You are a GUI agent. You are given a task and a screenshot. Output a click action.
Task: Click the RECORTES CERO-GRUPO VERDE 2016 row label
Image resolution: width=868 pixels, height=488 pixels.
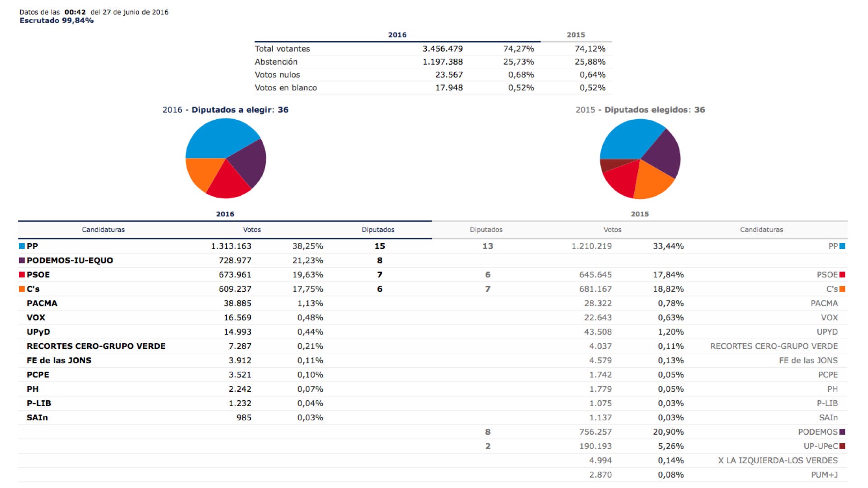coord(96,346)
